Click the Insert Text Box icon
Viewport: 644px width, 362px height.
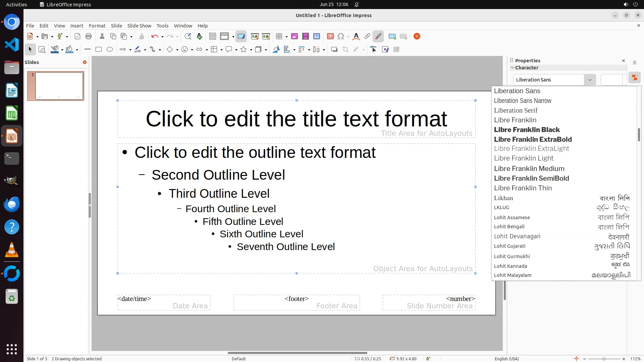coord(330,37)
